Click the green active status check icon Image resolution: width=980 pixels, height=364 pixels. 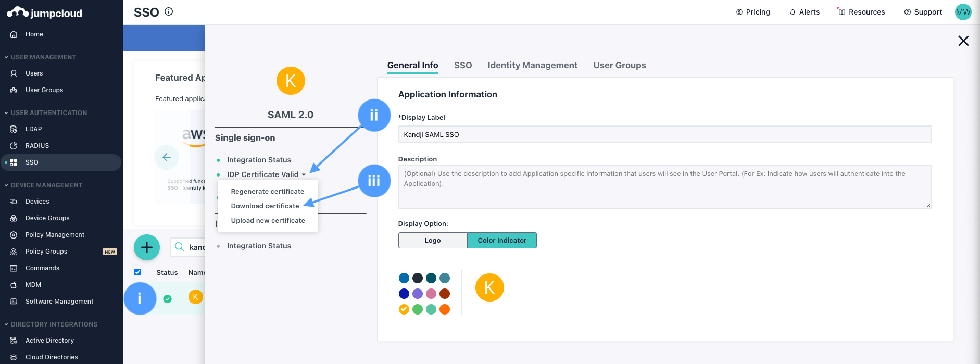[x=167, y=299]
